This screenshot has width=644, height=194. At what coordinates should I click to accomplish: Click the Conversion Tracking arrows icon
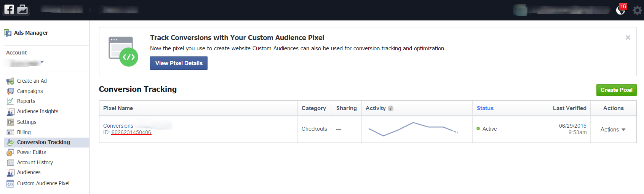(x=10, y=143)
